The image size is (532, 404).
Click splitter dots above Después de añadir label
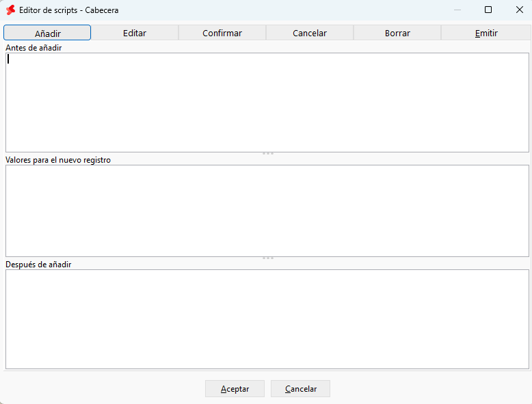[267, 258]
